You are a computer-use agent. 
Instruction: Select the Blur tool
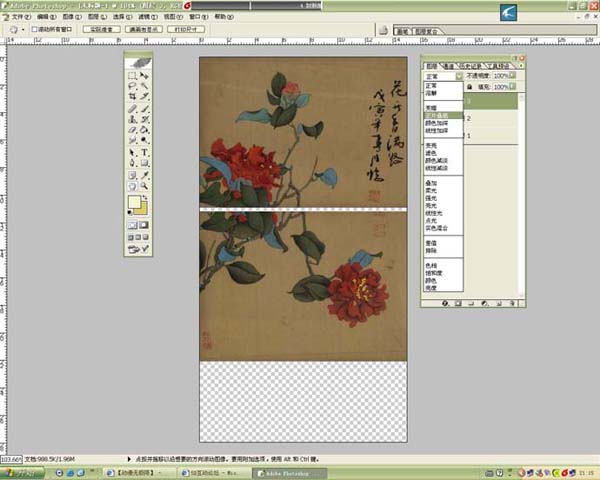pos(132,140)
